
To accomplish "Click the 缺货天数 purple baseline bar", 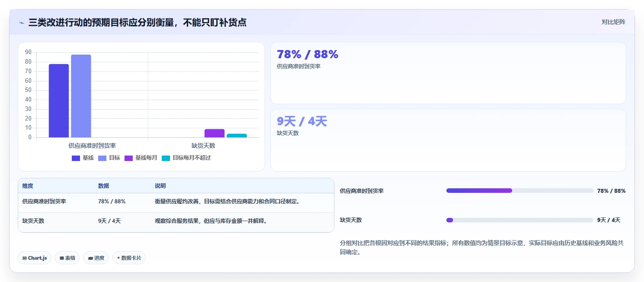I will tap(215, 133).
